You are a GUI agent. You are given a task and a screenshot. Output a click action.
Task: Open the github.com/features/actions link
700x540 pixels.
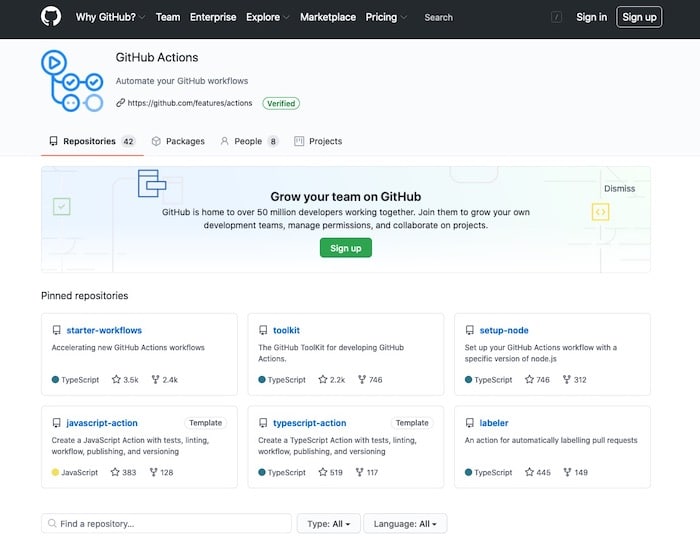(190, 103)
